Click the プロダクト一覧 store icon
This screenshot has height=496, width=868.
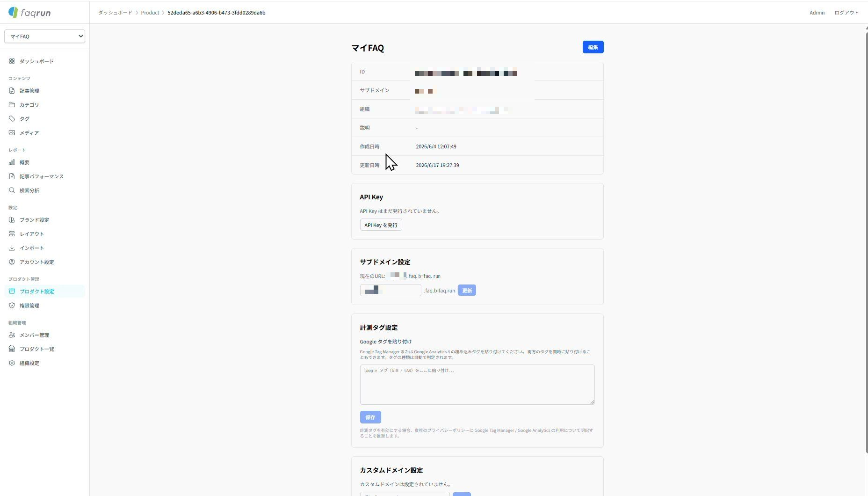[12, 349]
